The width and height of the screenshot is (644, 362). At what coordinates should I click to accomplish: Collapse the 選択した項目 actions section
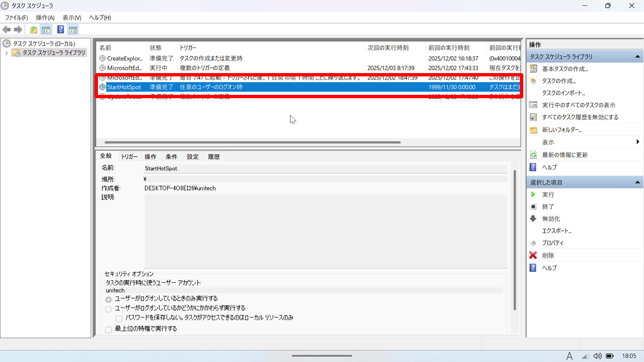coord(637,183)
